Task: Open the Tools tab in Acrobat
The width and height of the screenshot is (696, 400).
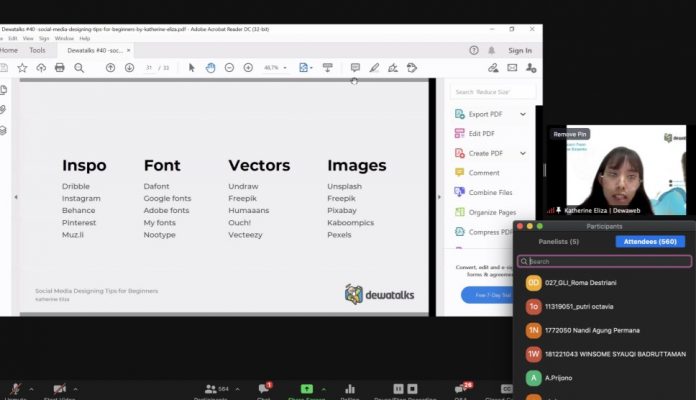Action: (x=37, y=50)
